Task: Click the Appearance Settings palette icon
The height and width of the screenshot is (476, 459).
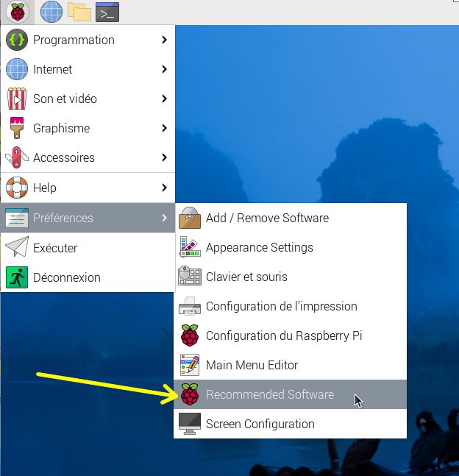Action: point(190,247)
